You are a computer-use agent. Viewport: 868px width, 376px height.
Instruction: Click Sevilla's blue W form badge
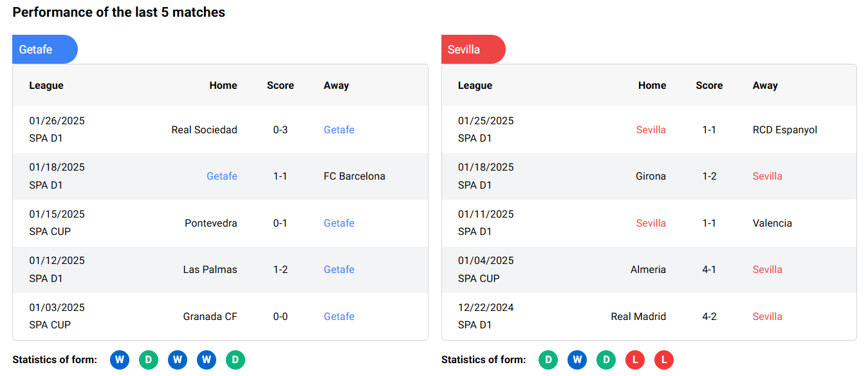577,360
